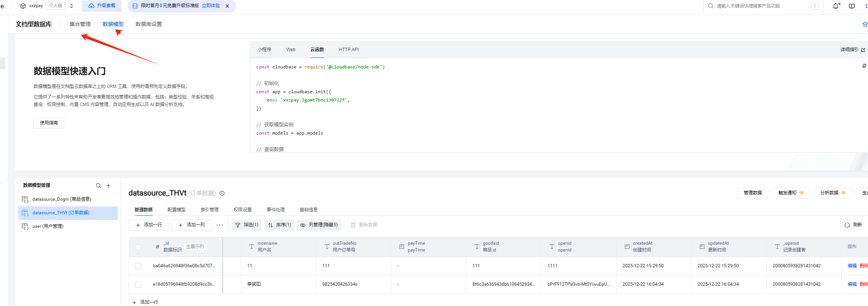The image size is (868, 306).
Task: Add a new data model with plus icon
Action: point(108,186)
